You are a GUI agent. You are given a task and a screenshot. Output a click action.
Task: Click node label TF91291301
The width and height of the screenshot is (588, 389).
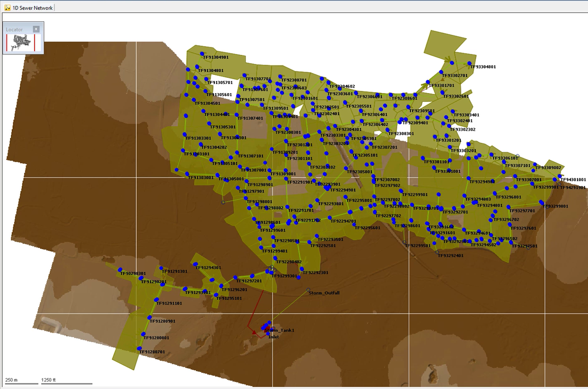[x=175, y=271]
